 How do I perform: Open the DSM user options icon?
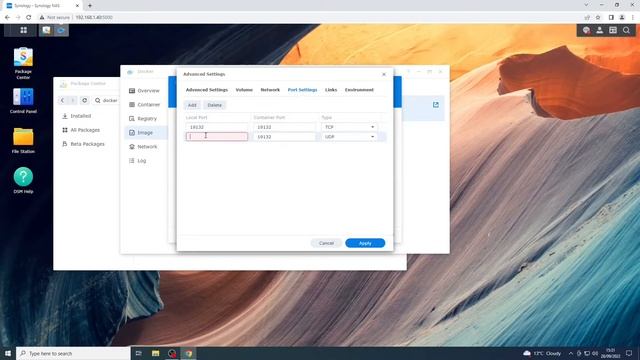click(x=600, y=30)
